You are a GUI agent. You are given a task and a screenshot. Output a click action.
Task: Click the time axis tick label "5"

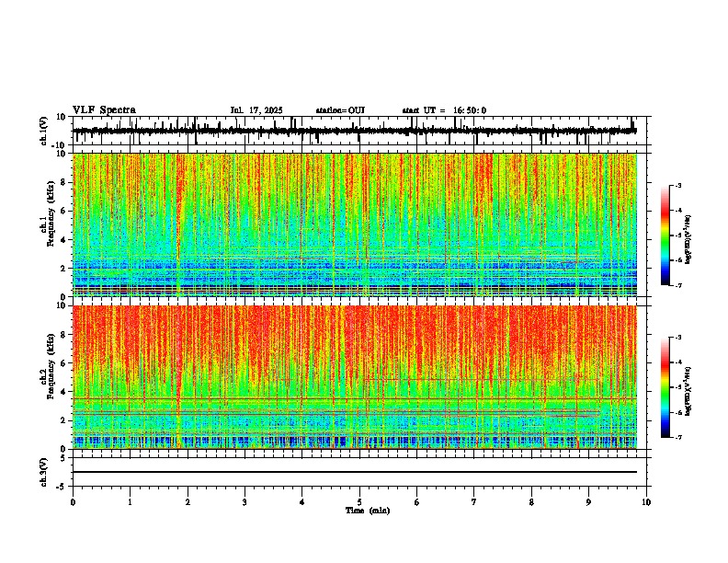[x=359, y=502]
